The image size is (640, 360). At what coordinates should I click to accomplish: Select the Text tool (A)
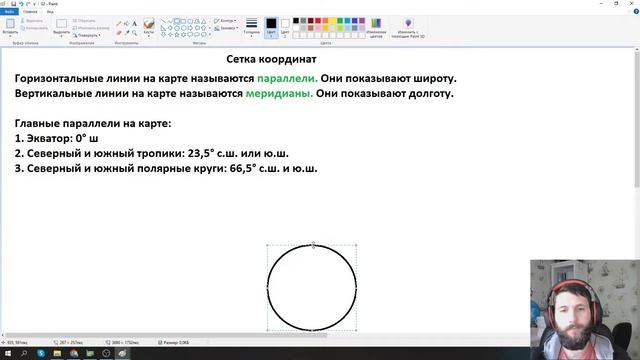(x=134, y=24)
